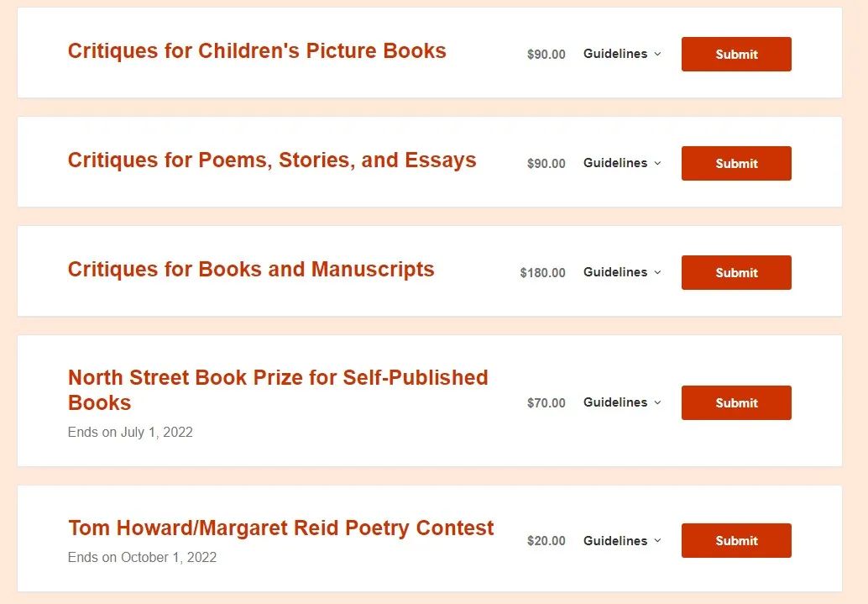Open Critiques for Books and Manuscripts title
The height and width of the screenshot is (604, 868).
click(251, 270)
